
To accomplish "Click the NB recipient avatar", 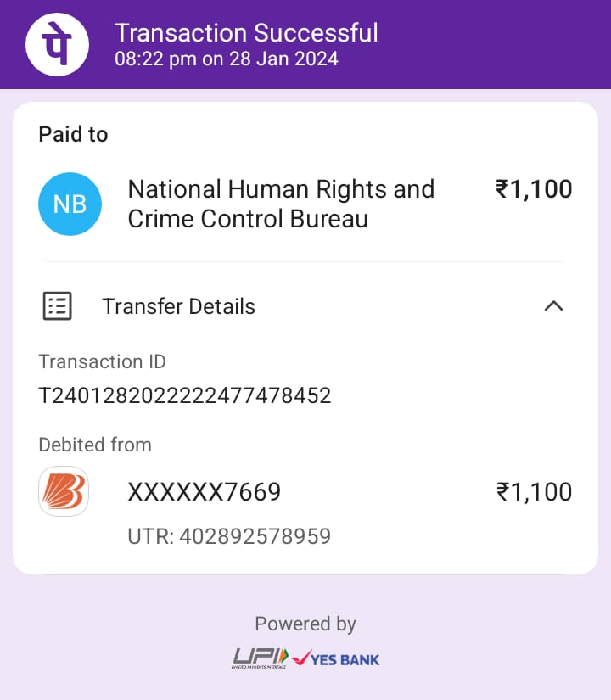I will point(70,204).
